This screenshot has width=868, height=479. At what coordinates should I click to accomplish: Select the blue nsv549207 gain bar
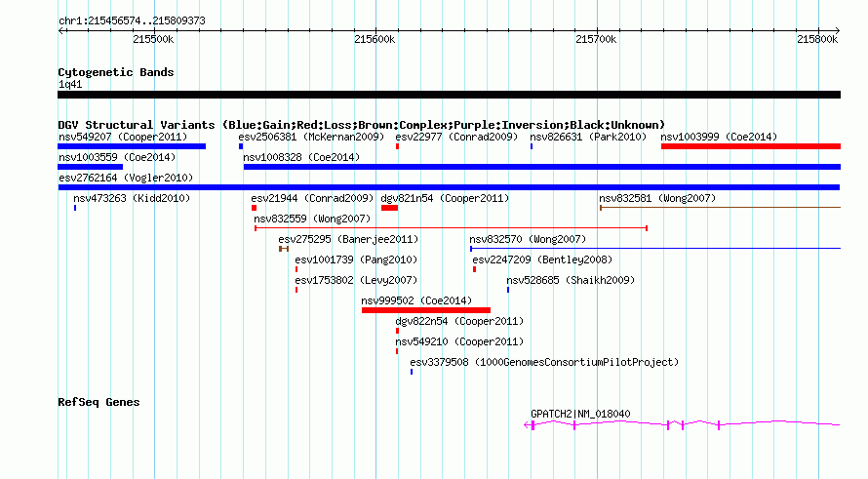[x=132, y=146]
